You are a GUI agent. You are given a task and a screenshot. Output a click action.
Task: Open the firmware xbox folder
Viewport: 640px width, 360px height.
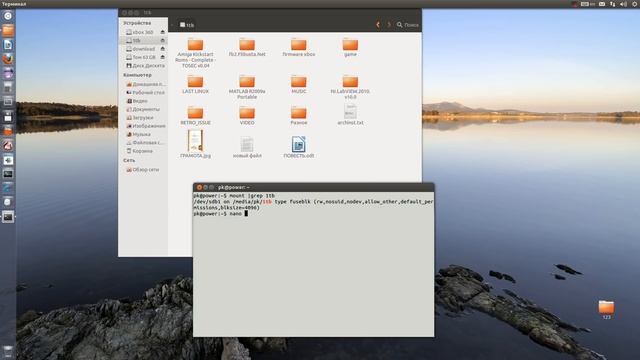click(299, 45)
